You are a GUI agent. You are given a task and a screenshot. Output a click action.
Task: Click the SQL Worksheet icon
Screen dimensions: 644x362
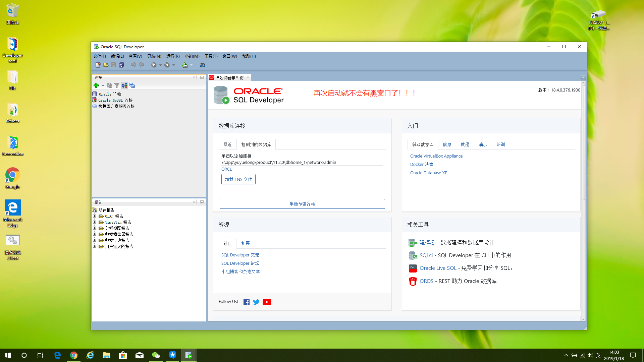185,65
